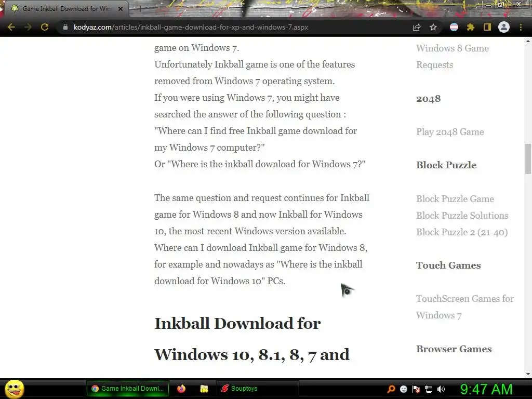This screenshot has width=532, height=399.
Task: Click the Inkball Download for Windows heading
Action: 252,339
